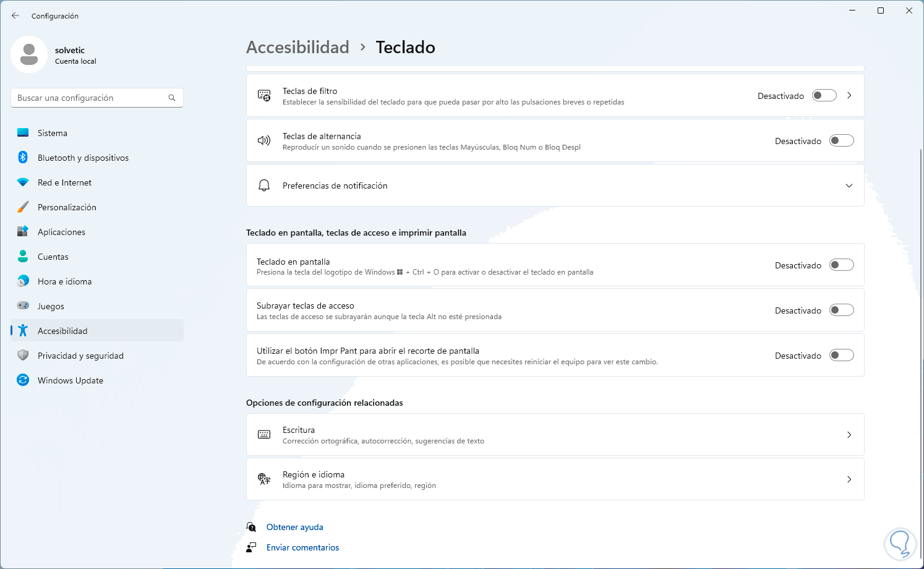Click the back arrow icon in the title bar
Screen dimensions: 924x569
click(15, 15)
